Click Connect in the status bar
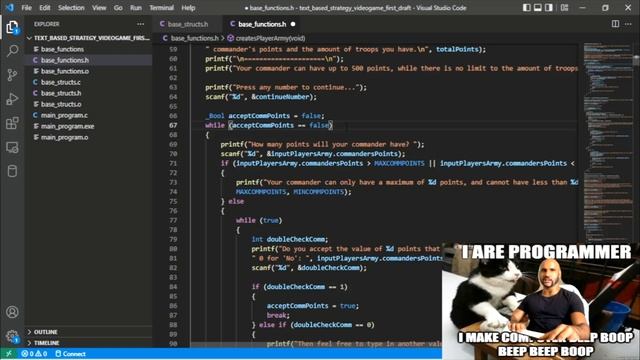Viewport: 640px width, 360px height. coord(70,354)
